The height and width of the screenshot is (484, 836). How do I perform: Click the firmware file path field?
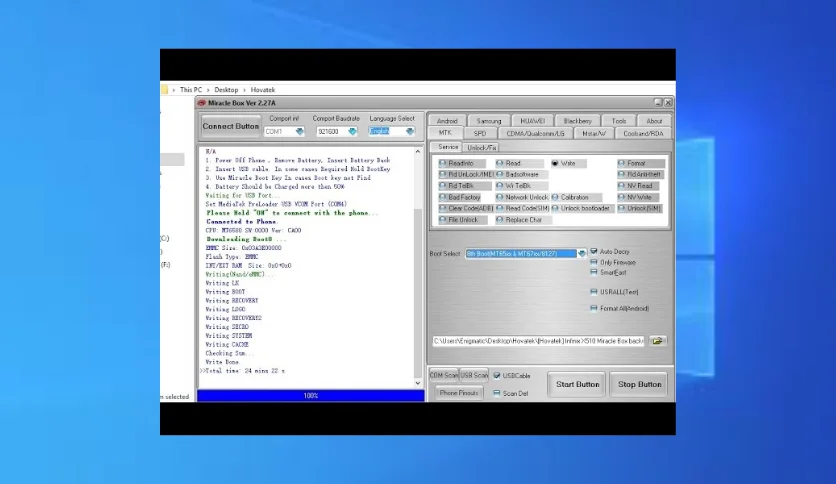click(x=538, y=341)
